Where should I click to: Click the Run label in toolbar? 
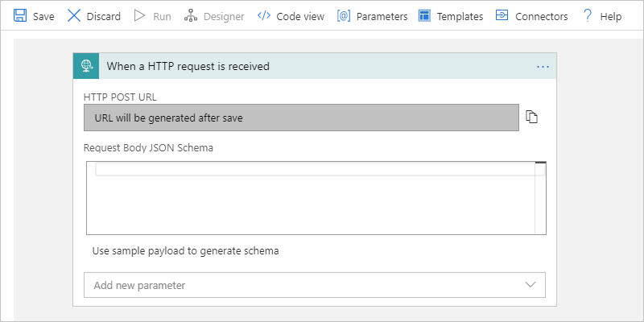pyautogui.click(x=162, y=16)
